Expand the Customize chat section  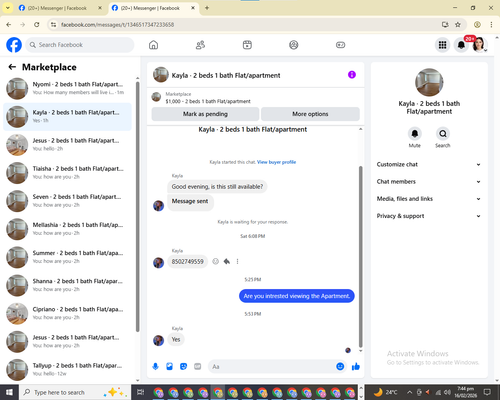tap(429, 164)
